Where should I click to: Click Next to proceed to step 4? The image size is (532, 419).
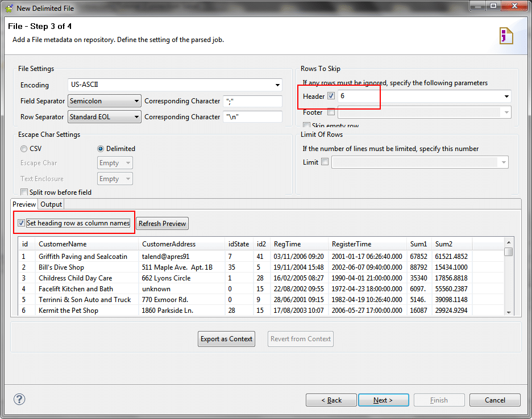click(x=383, y=400)
